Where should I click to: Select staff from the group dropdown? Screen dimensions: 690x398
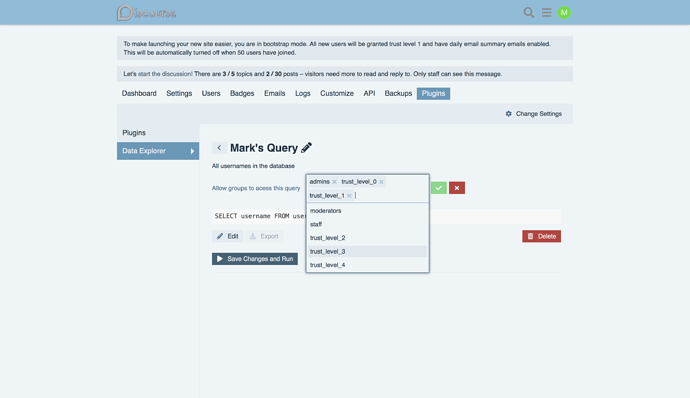click(367, 225)
